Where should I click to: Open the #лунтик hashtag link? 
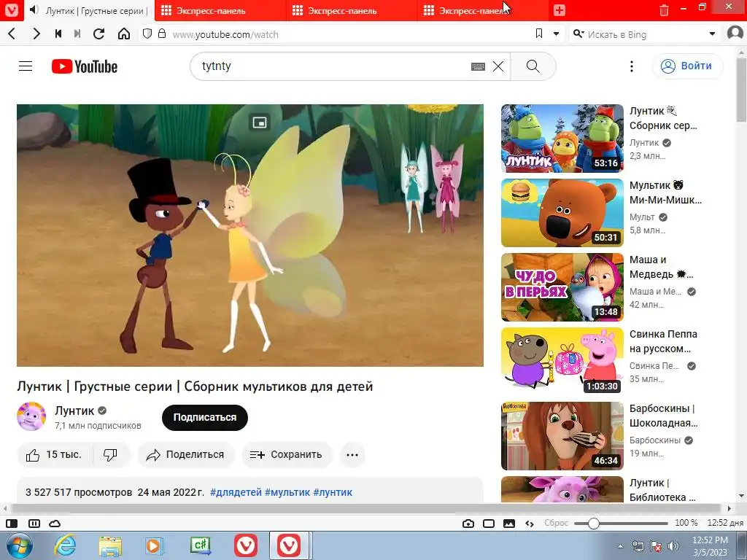(x=333, y=492)
